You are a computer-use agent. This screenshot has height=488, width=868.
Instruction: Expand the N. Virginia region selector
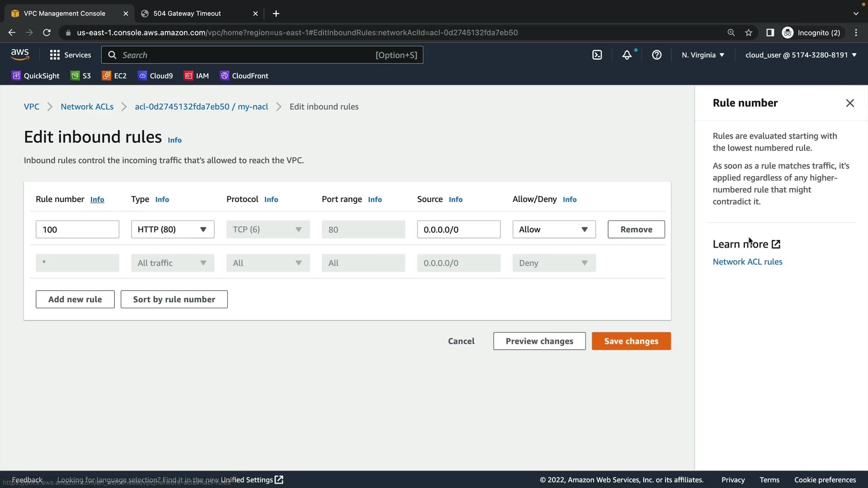pos(703,55)
